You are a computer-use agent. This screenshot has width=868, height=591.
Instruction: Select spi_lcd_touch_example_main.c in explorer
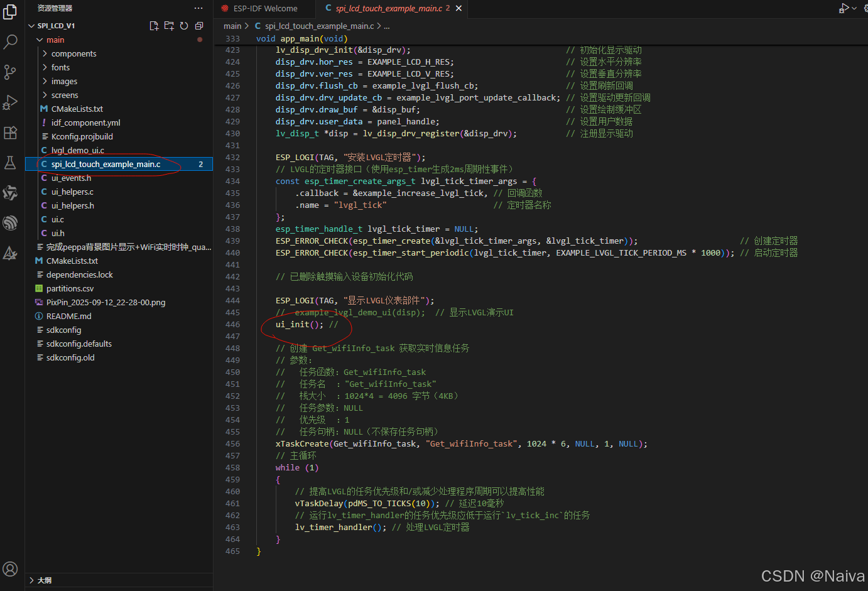[119, 164]
